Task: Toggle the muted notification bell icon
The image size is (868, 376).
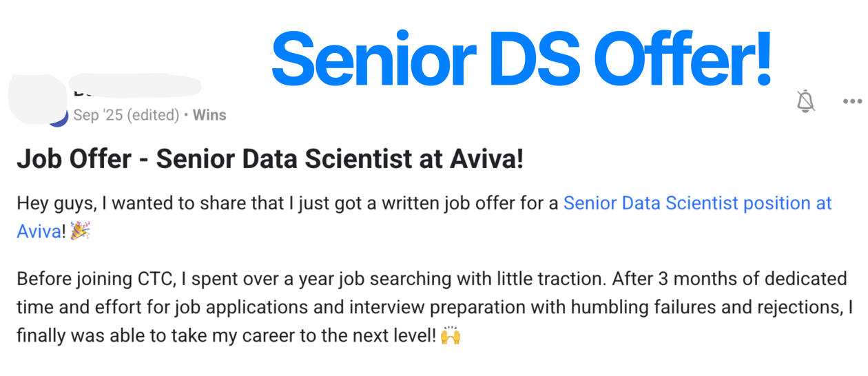Action: (x=805, y=101)
